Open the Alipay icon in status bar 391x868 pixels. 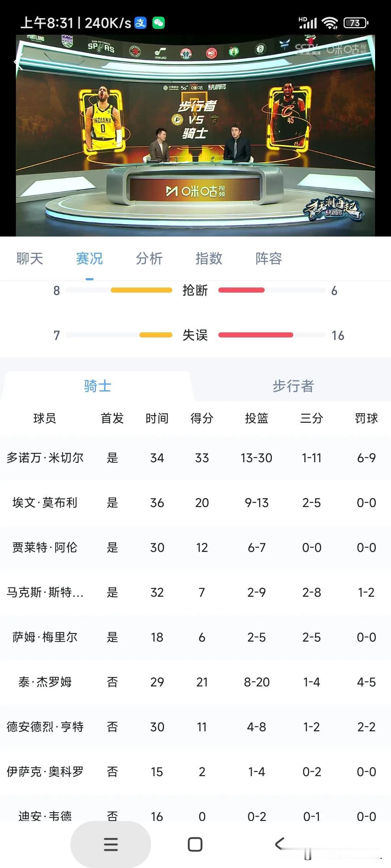(x=140, y=23)
